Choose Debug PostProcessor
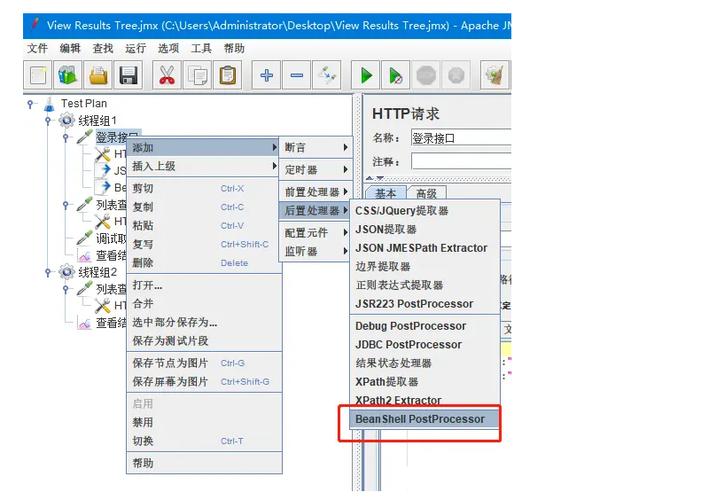This screenshot has width=701, height=500. (424, 326)
